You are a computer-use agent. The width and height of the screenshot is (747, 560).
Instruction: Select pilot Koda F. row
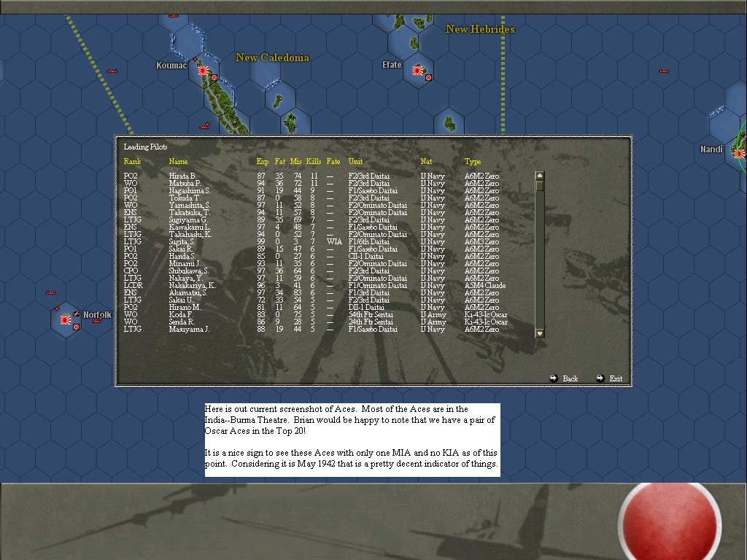tap(315, 315)
